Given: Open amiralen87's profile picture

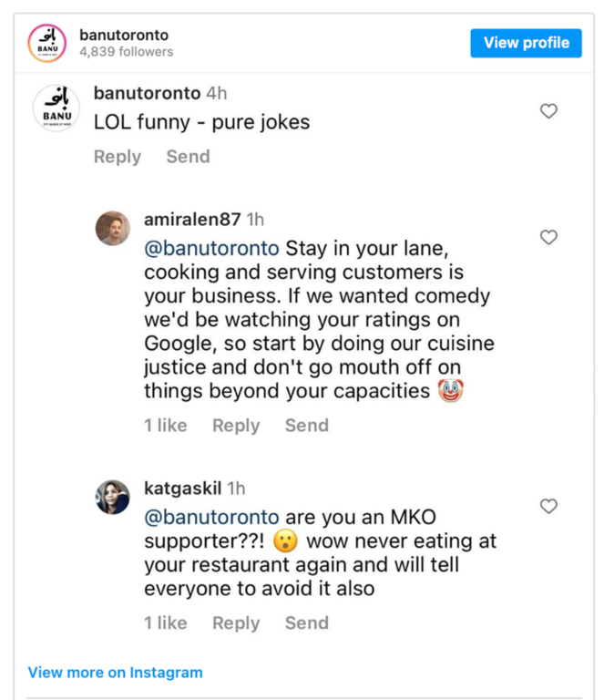Looking at the screenshot, I should [113, 228].
